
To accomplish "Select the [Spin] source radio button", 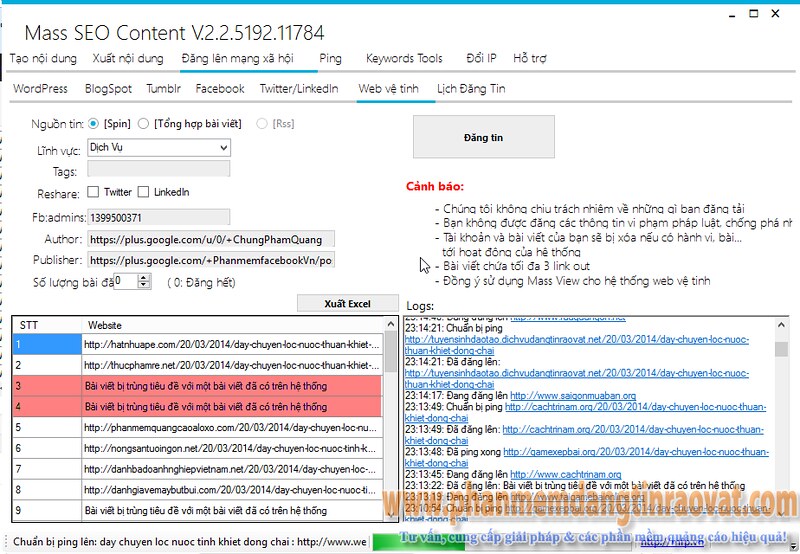I will point(93,123).
